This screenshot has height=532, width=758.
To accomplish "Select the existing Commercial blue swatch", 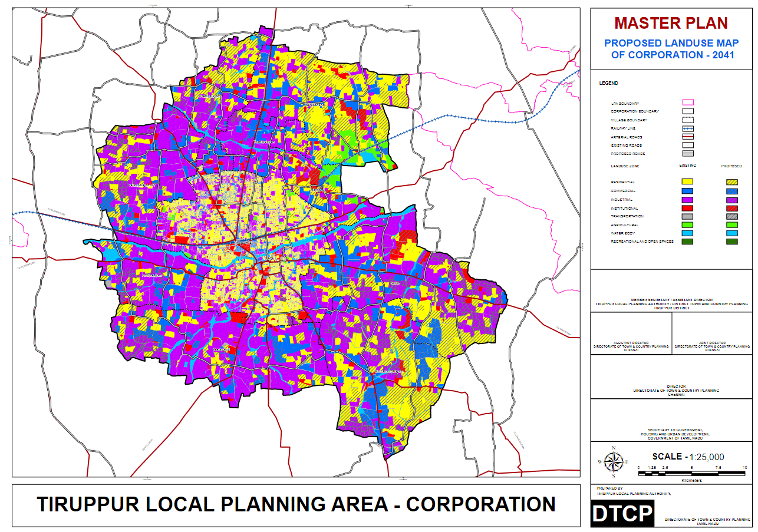I will point(687,191).
